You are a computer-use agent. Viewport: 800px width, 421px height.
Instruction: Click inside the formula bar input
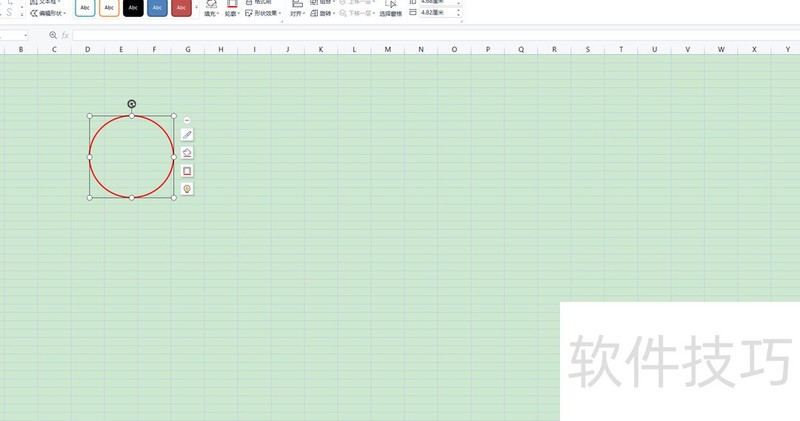pos(436,35)
